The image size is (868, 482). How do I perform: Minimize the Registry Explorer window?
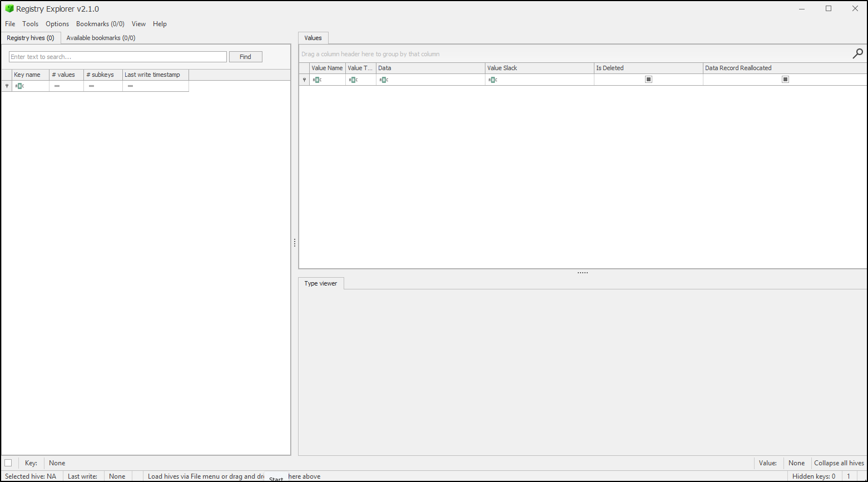[x=802, y=8]
